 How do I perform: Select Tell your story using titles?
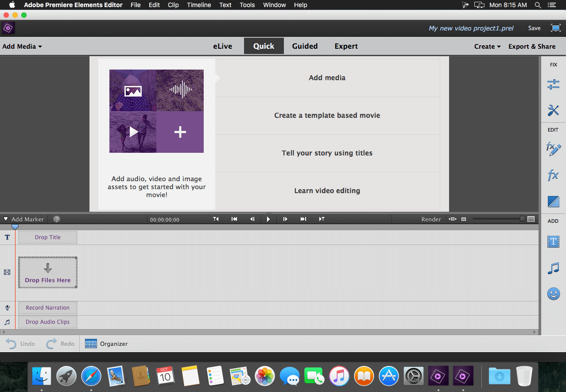tap(327, 153)
